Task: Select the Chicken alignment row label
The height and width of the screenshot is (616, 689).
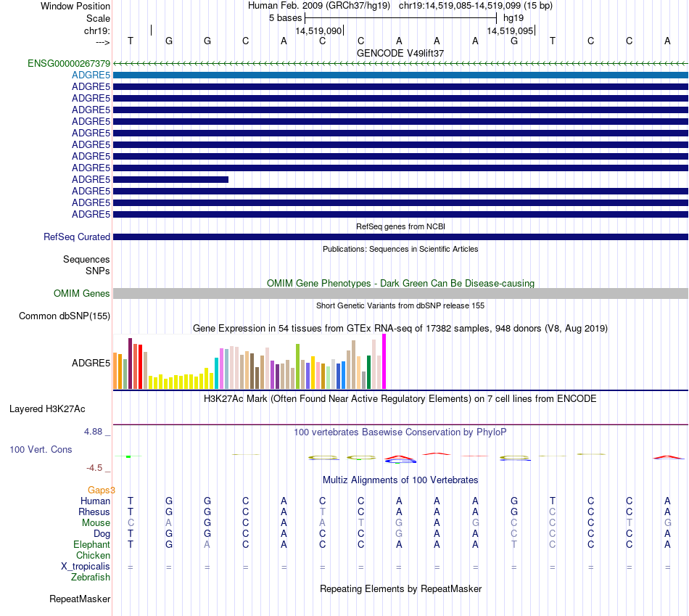Action: pyautogui.click(x=93, y=555)
